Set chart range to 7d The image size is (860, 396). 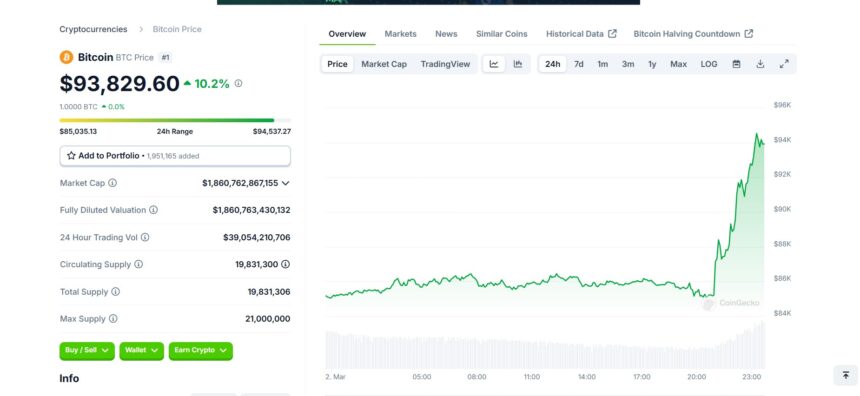pos(579,64)
